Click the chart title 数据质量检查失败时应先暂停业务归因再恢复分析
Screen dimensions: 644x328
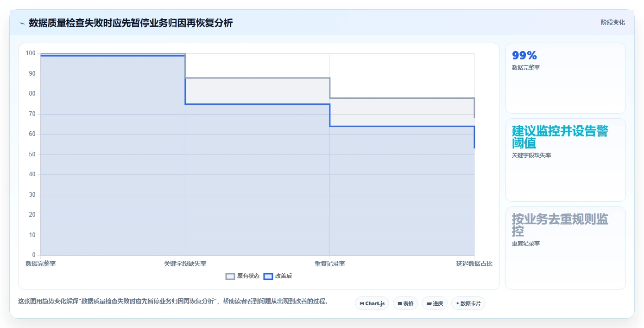pyautogui.click(x=131, y=23)
